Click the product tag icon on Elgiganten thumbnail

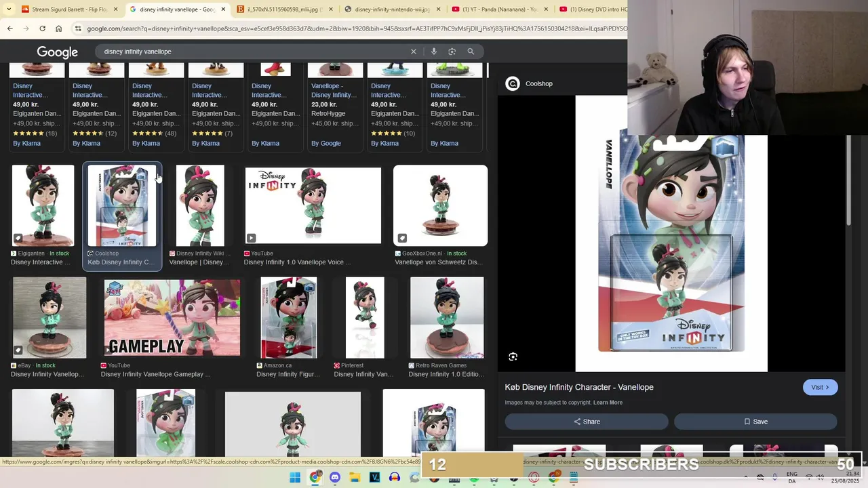(18, 238)
